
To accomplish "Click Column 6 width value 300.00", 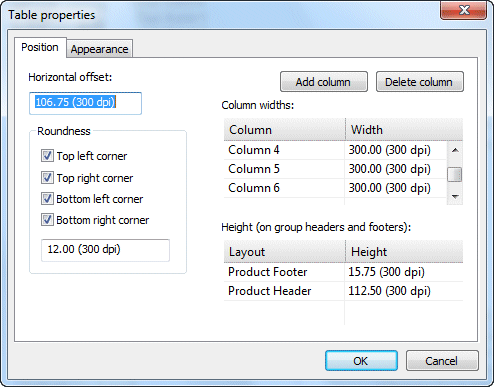I will pyautogui.click(x=389, y=188).
